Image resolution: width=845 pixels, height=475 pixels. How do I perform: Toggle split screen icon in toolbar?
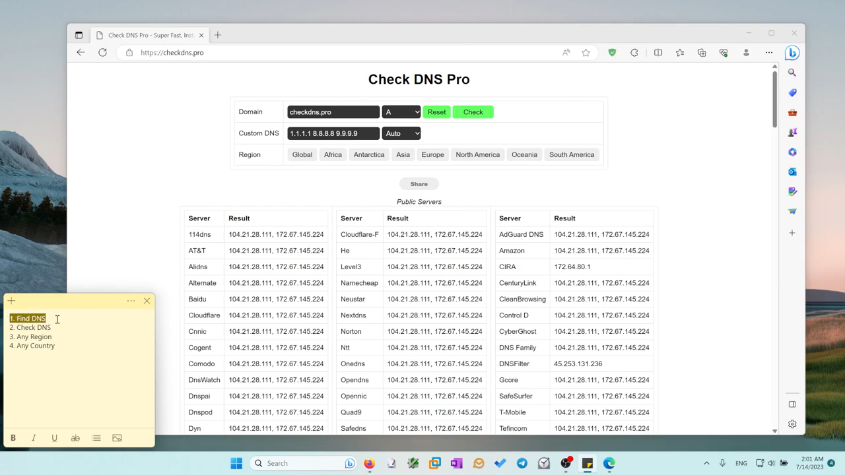tap(658, 52)
